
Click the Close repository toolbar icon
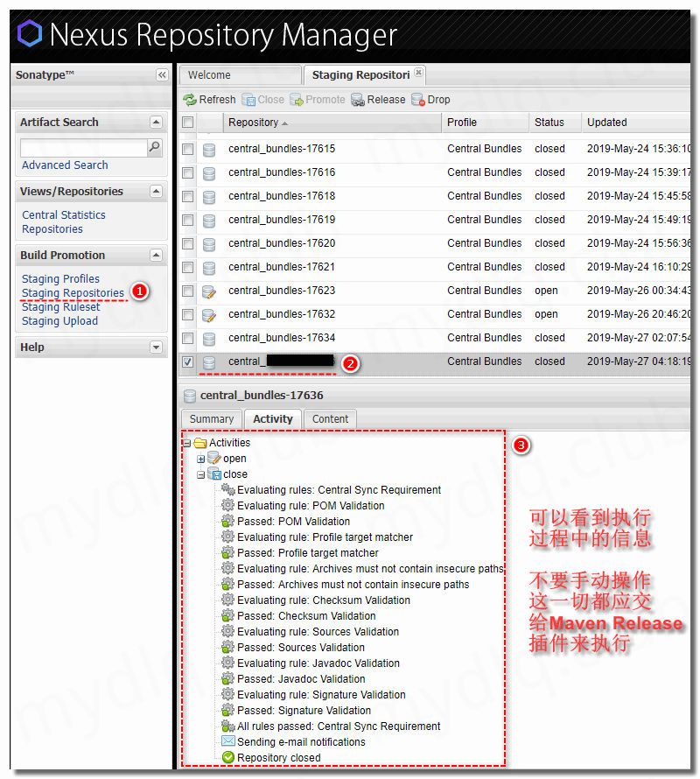tap(248, 100)
